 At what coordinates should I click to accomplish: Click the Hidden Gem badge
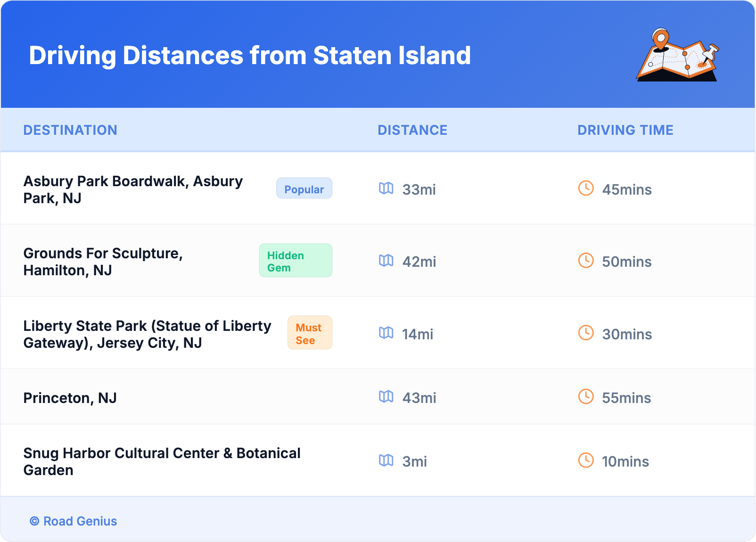[x=296, y=261]
